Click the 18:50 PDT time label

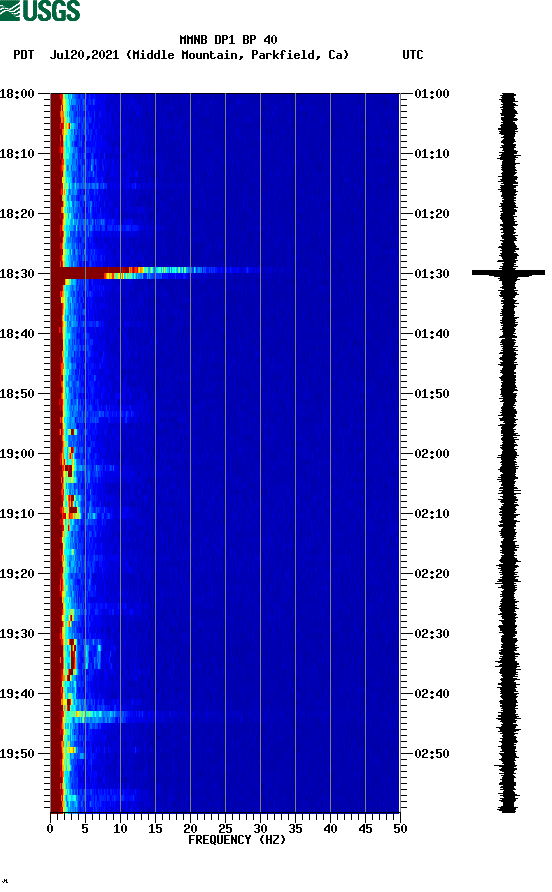(x=17, y=394)
